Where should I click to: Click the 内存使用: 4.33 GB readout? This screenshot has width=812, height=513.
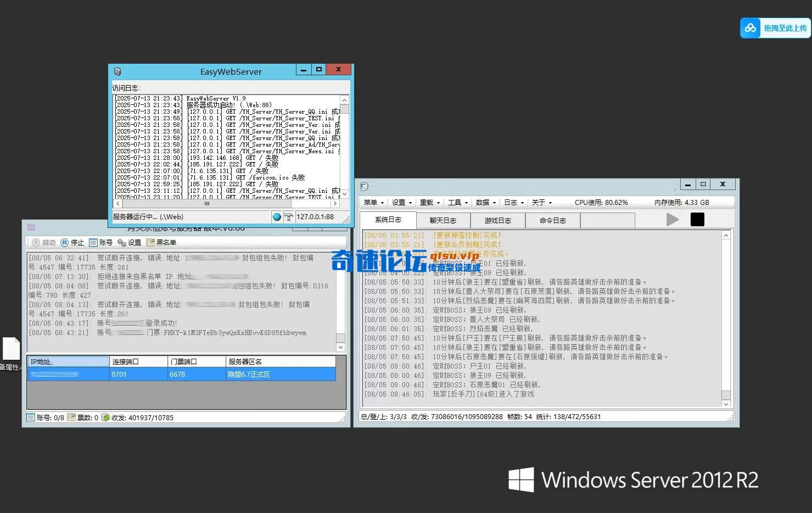[x=681, y=203]
